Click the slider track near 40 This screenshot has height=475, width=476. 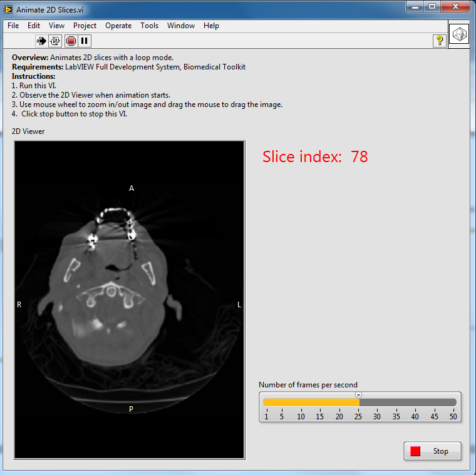(415, 402)
